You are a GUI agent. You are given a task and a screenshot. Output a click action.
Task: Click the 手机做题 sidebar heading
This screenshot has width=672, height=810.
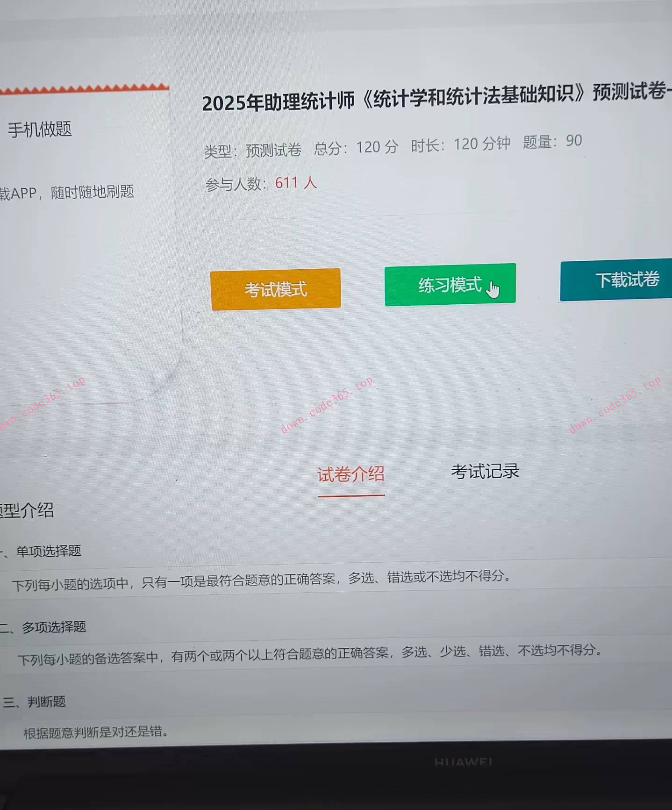pyautogui.click(x=40, y=129)
